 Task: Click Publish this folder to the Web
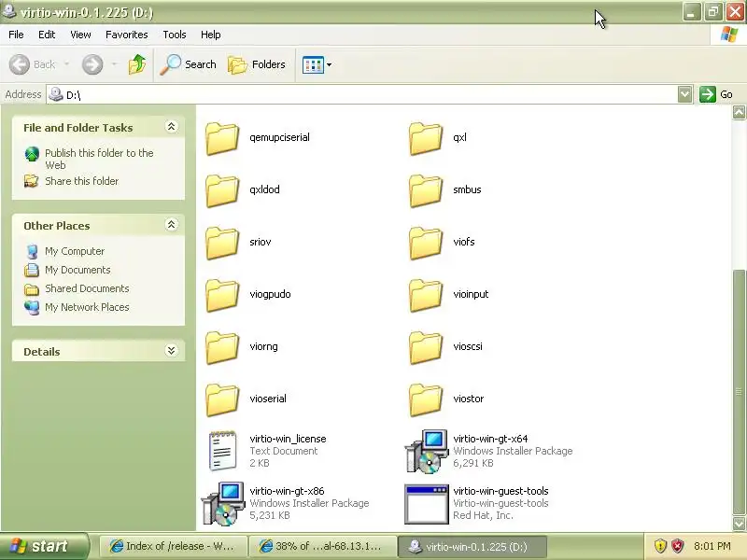(99, 159)
